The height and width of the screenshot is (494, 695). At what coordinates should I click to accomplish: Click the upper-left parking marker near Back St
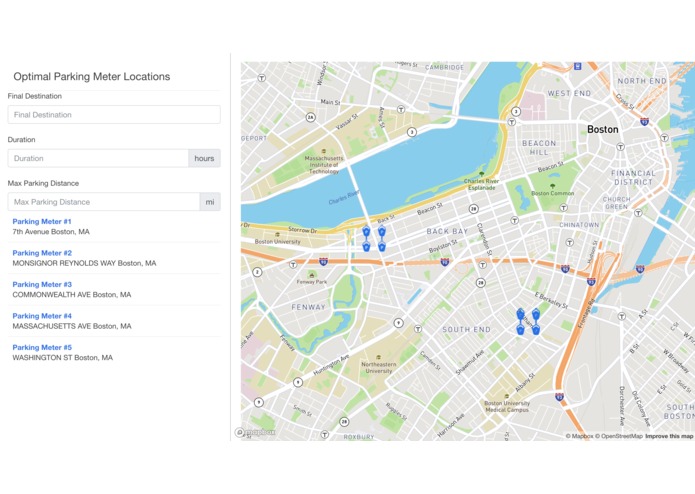[x=366, y=231]
